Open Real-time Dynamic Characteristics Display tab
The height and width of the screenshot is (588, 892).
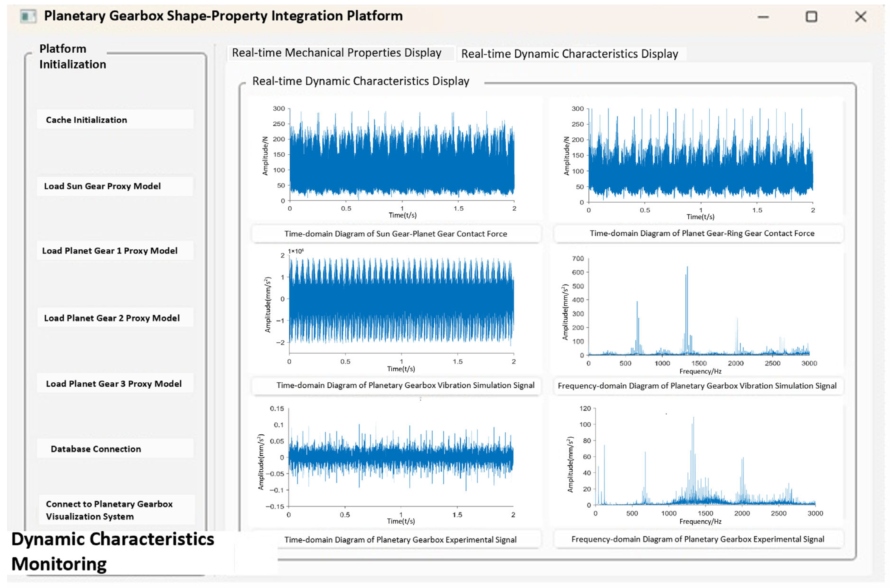pyautogui.click(x=570, y=54)
